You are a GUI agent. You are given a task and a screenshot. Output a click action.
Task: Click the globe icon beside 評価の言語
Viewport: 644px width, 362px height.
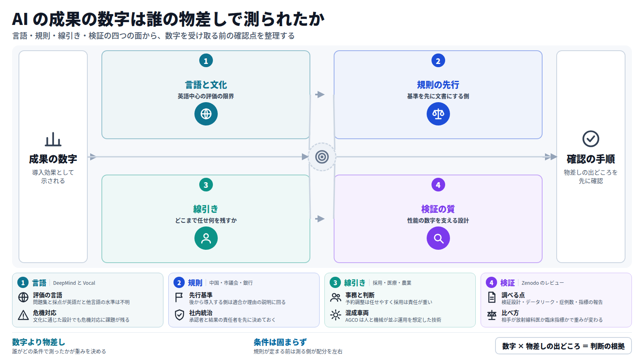(x=23, y=297)
